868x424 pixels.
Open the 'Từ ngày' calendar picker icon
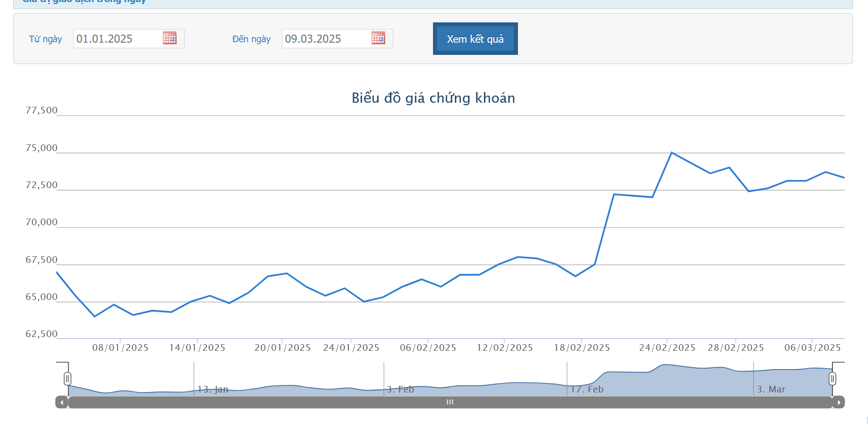click(x=169, y=38)
